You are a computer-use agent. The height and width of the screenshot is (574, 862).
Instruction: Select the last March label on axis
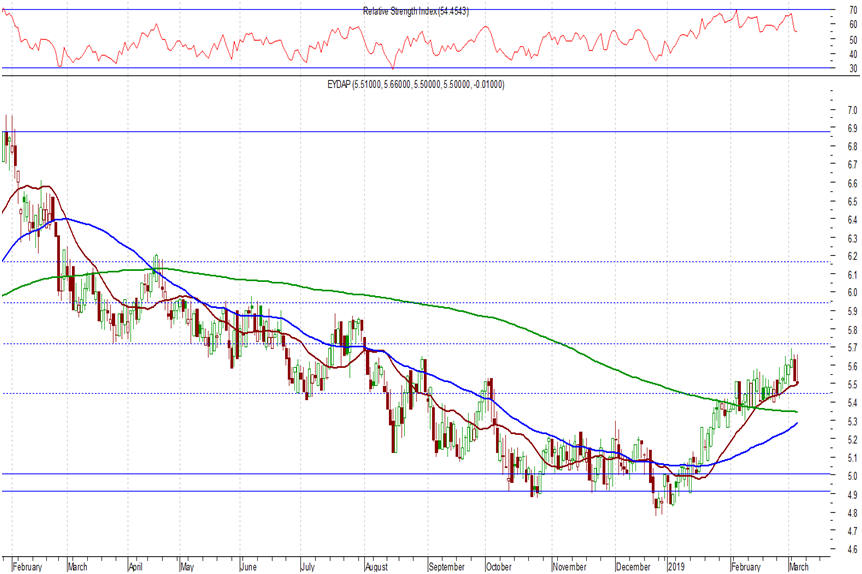[799, 566]
